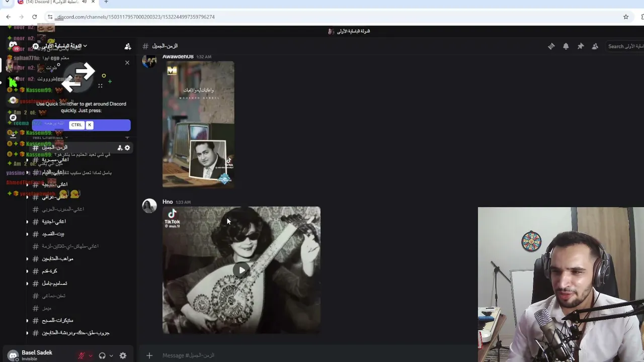This screenshot has width=644, height=362.
Task: Open Discord direct messages home icon
Action: coord(13,46)
